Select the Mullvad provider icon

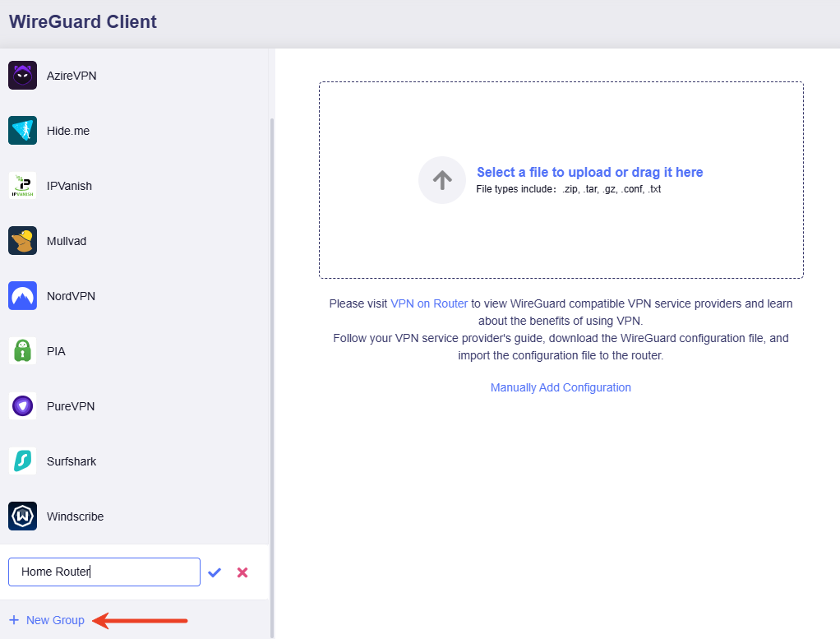[x=22, y=240]
